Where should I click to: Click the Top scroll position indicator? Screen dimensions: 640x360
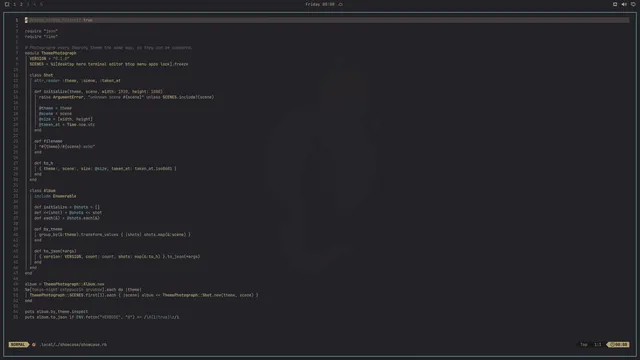point(584,344)
